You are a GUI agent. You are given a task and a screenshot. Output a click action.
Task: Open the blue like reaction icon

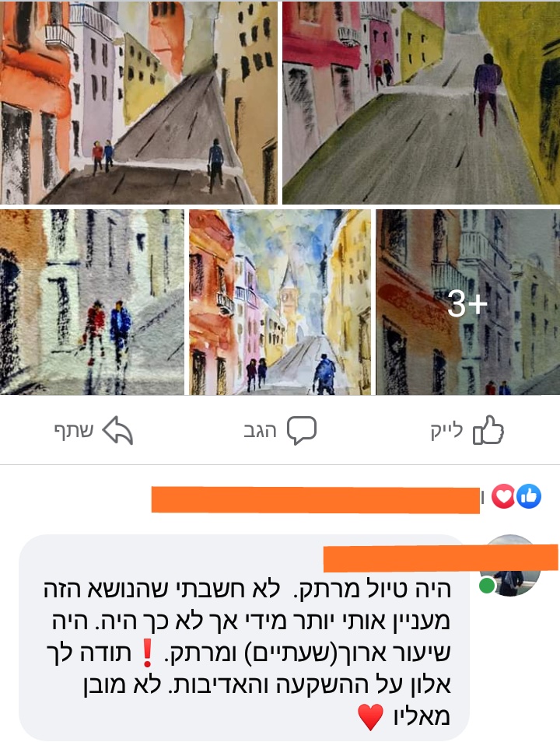coord(528,496)
